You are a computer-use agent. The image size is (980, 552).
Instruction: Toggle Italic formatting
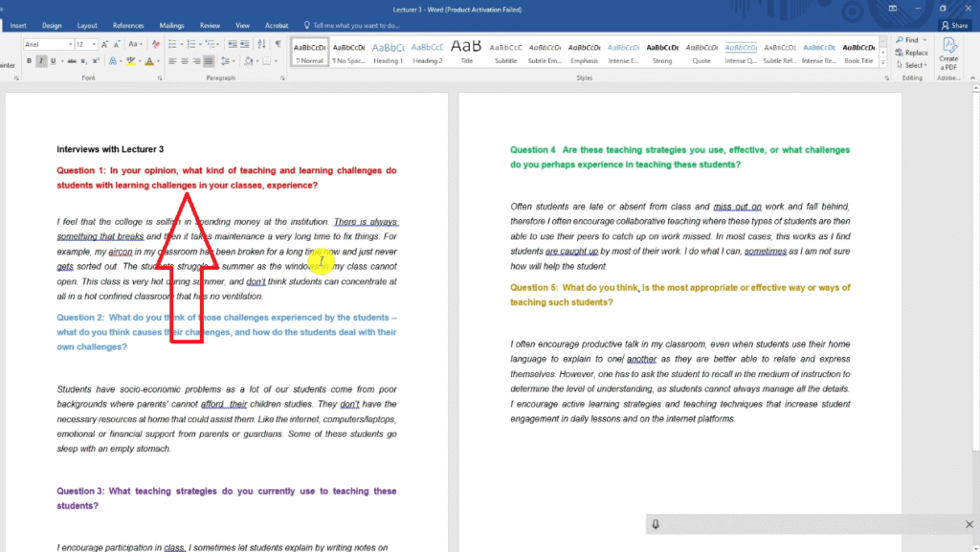point(41,61)
